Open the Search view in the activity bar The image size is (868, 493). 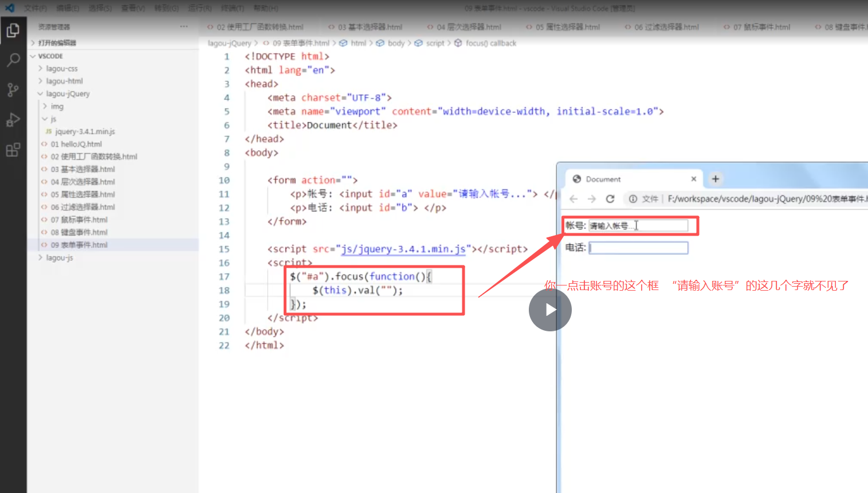pyautogui.click(x=14, y=60)
